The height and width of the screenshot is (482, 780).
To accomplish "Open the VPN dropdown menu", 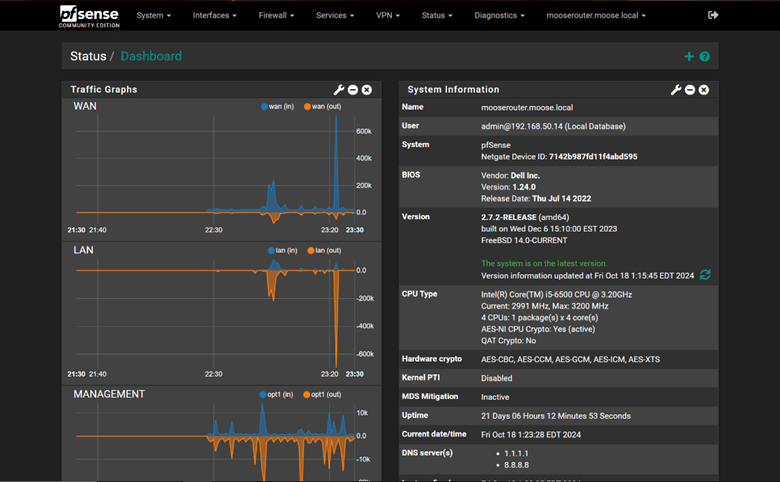I will tap(388, 15).
